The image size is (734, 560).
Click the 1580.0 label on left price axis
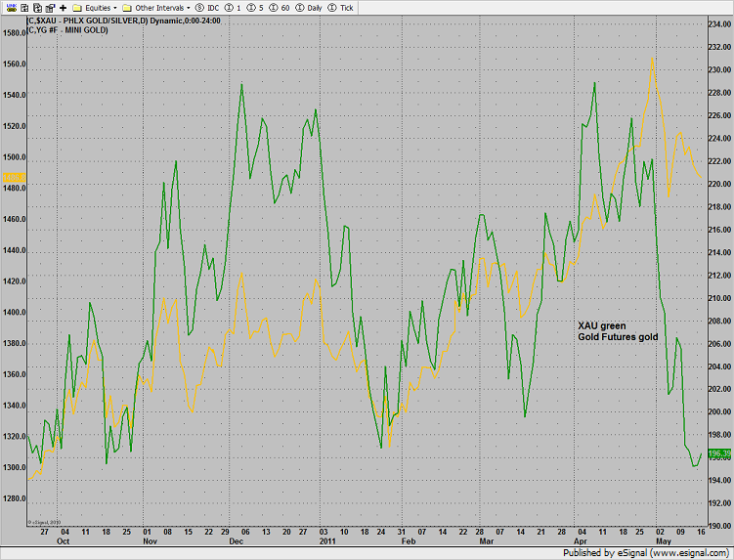(x=14, y=33)
